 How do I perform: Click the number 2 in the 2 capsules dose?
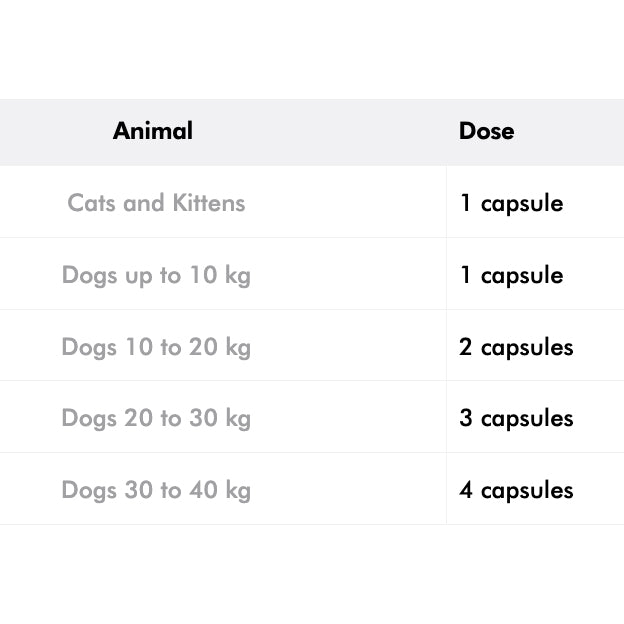pos(466,347)
